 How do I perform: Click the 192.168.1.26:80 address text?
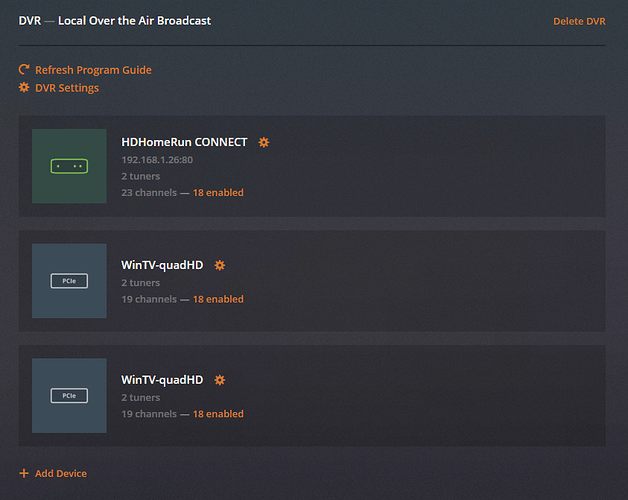tap(157, 160)
